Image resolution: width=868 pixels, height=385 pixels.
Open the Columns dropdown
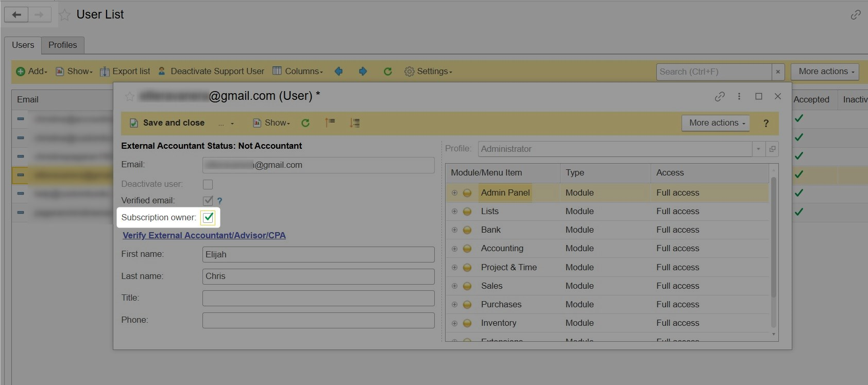coord(297,72)
